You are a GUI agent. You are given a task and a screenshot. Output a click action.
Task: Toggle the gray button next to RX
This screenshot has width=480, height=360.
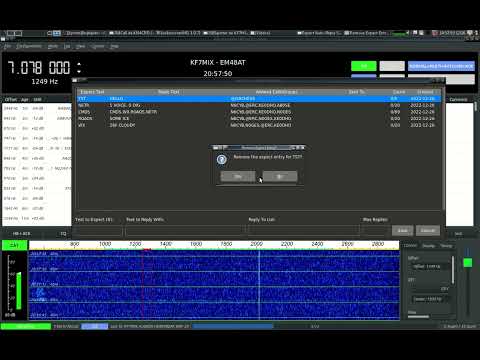point(392,66)
